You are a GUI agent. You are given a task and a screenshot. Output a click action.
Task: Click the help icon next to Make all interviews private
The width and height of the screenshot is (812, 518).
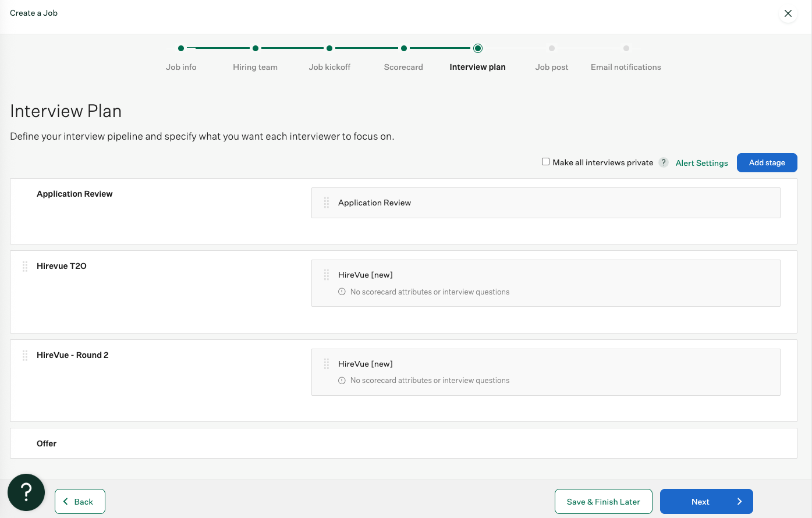click(664, 162)
